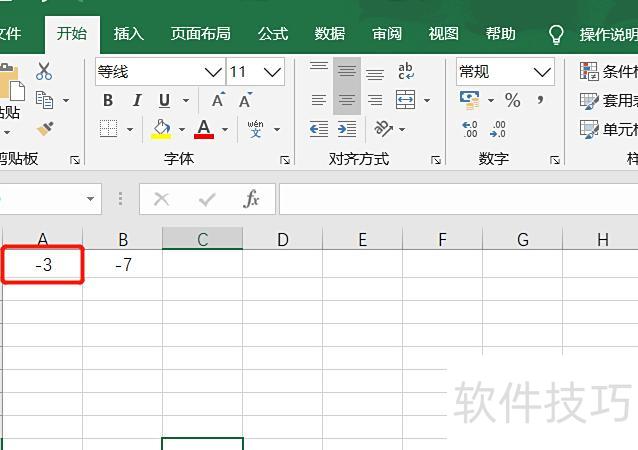Image resolution: width=638 pixels, height=450 pixels.
Task: Click the text orientation icon
Action: (383, 129)
